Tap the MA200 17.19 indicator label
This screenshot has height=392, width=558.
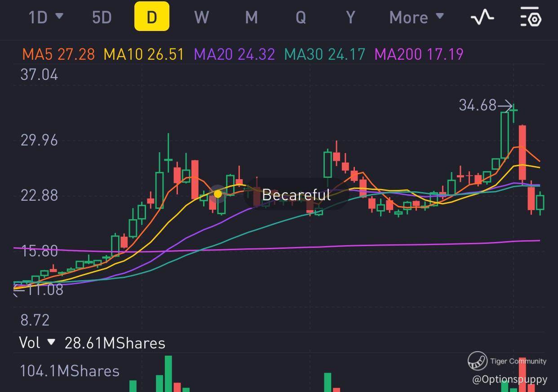click(419, 54)
